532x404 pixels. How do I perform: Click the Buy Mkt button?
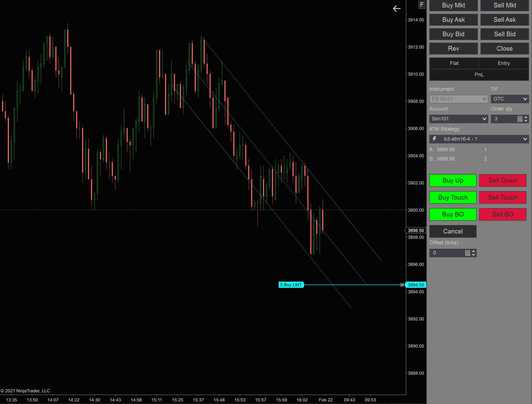(x=453, y=5)
